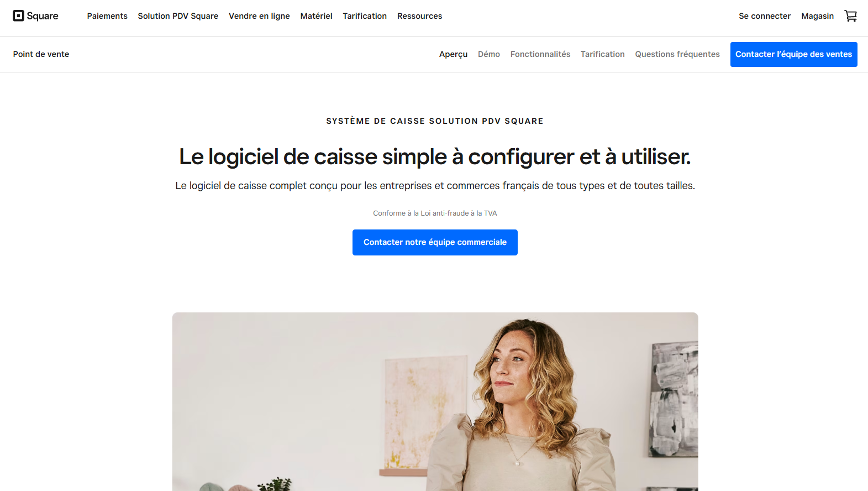The height and width of the screenshot is (491, 868).
Task: Expand the Vendre en ligne menu
Action: (259, 16)
